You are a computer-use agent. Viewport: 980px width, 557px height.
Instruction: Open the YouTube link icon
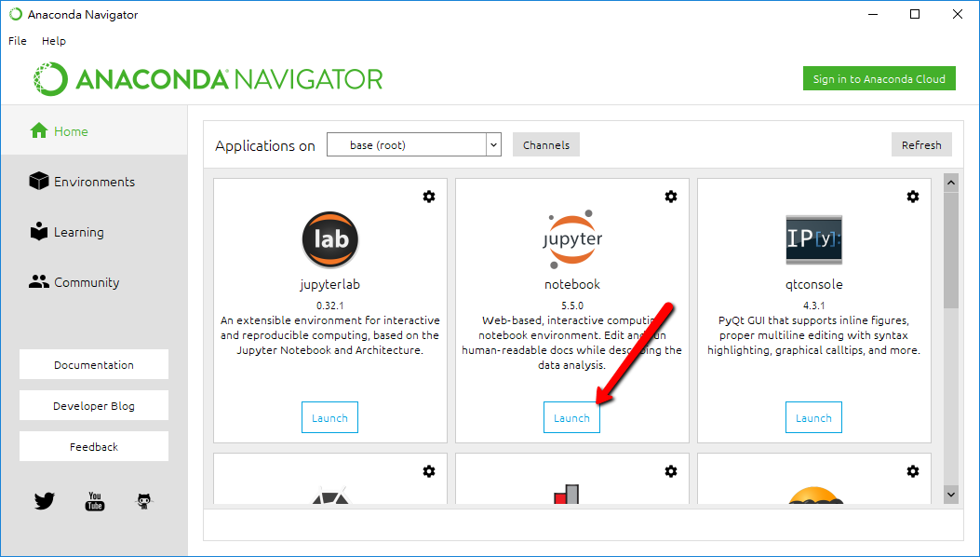coord(94,501)
